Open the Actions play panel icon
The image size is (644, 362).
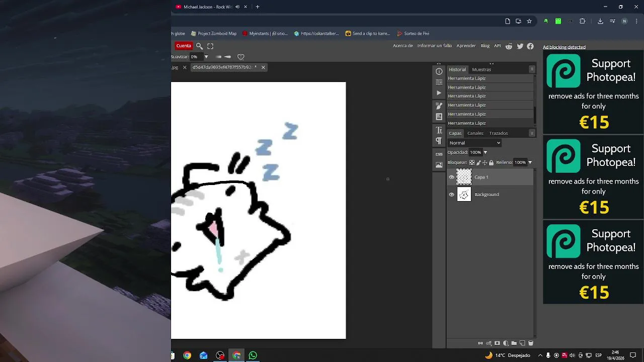point(439,93)
